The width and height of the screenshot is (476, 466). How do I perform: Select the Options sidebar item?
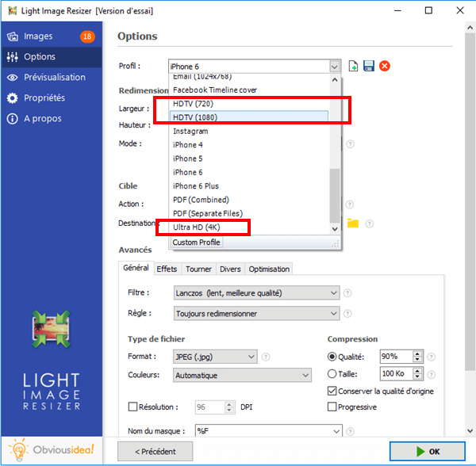pos(52,57)
